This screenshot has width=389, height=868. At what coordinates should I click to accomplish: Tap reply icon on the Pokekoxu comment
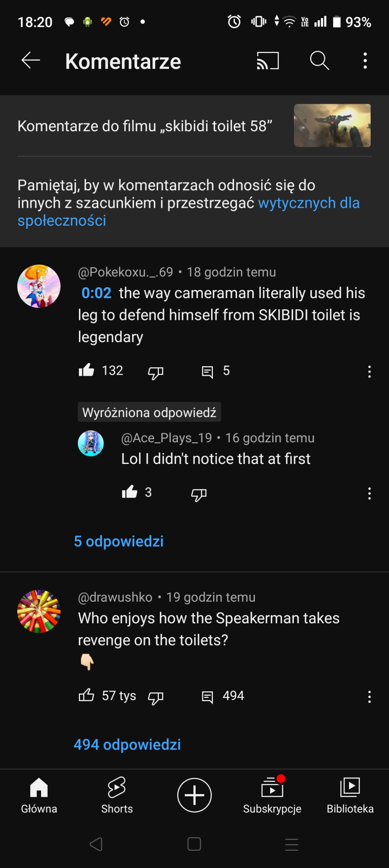click(x=207, y=372)
